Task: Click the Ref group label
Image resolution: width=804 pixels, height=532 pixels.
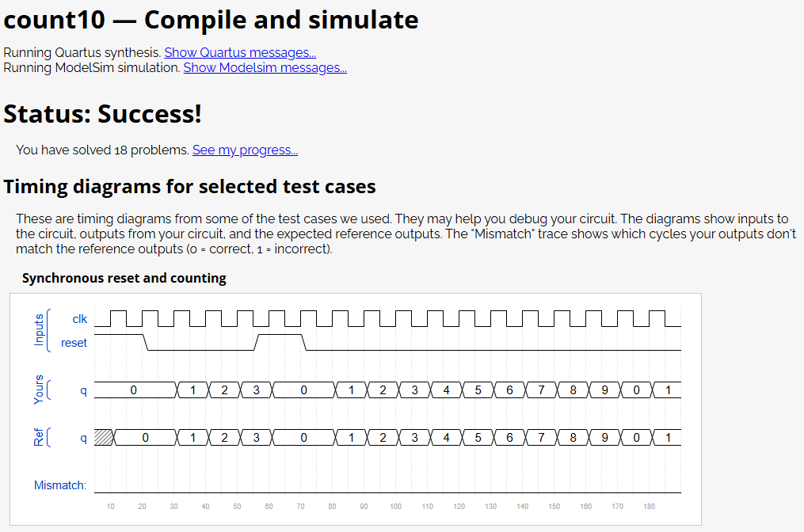Action: click(39, 438)
